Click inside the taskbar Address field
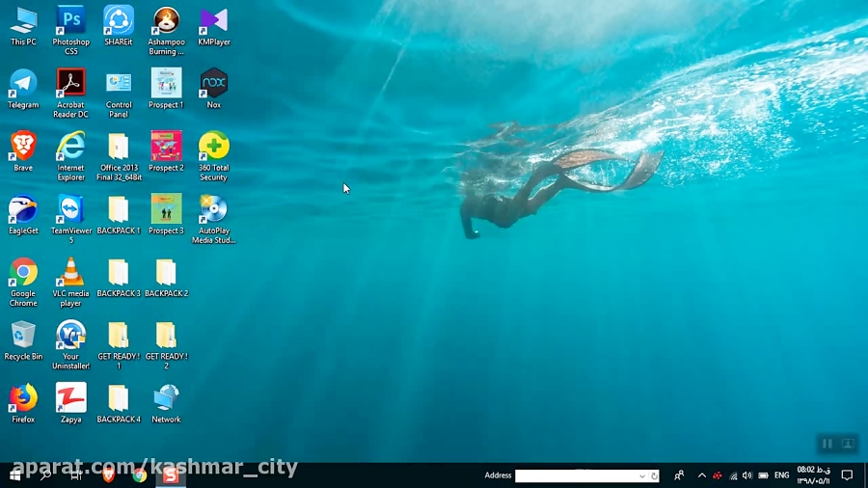The image size is (868, 488). click(576, 475)
